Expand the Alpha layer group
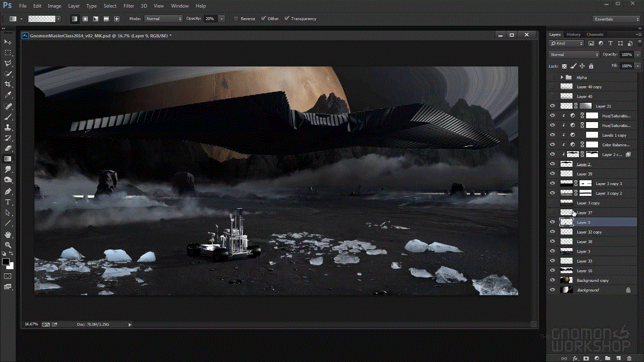Screen dimensions: 644x362 (562, 77)
